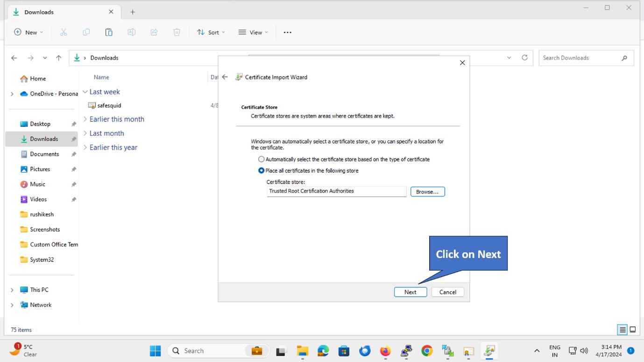This screenshot has width=644, height=362.
Task: Click the Share icon in toolbar
Action: (x=154, y=32)
